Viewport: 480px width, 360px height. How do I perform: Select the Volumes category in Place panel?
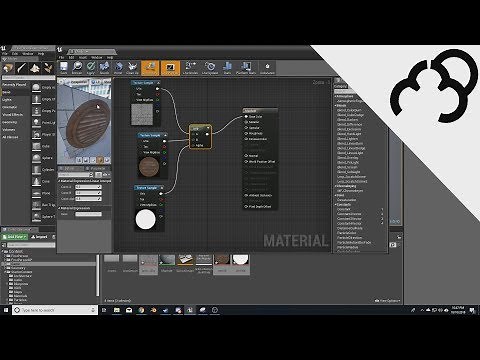tap(9, 129)
